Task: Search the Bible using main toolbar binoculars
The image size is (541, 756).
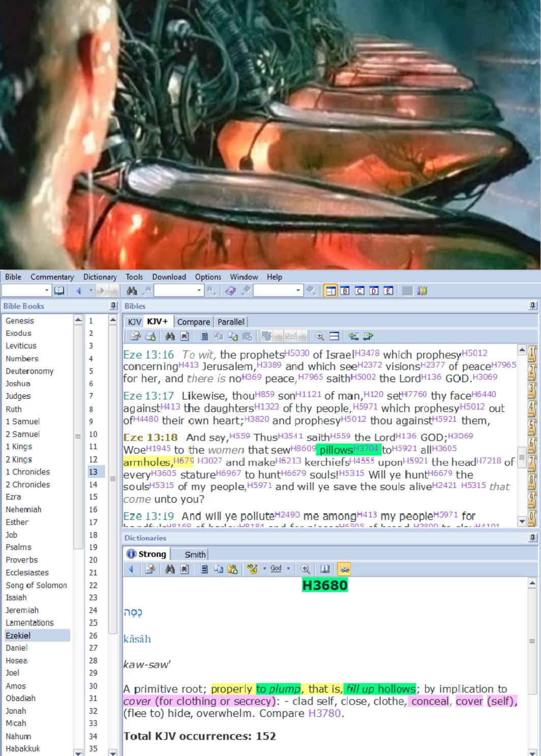Action: (x=132, y=290)
